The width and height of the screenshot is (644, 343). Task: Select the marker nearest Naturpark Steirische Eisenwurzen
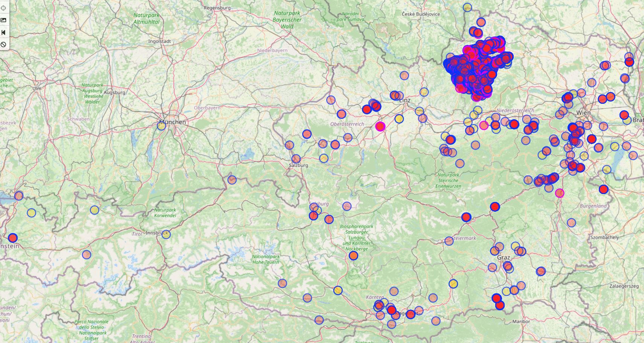coord(460,164)
